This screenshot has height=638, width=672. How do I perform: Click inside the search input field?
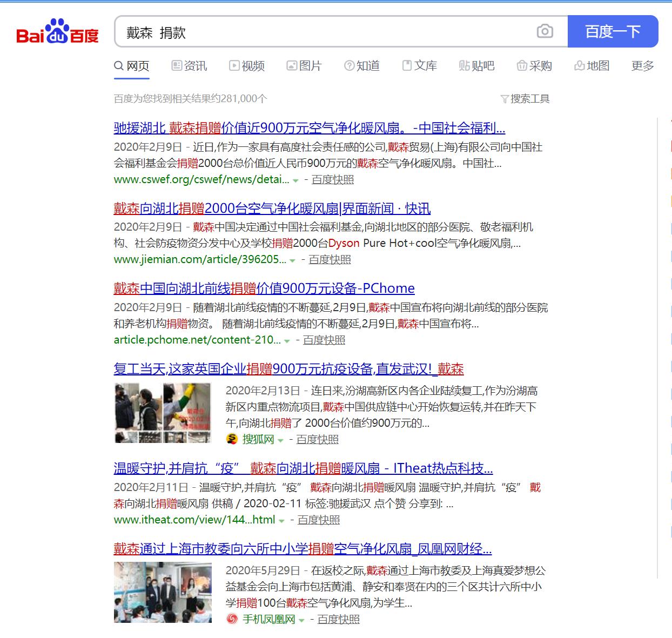(324, 32)
